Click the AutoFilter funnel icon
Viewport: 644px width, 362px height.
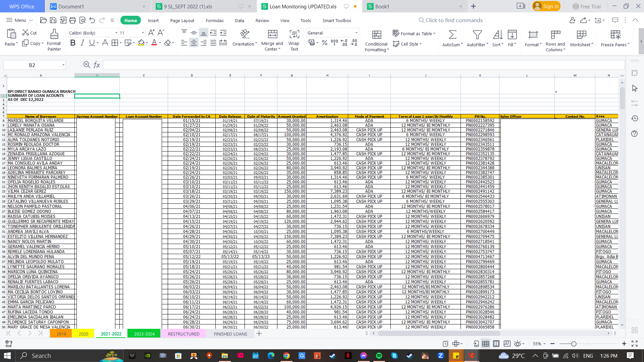(477, 35)
